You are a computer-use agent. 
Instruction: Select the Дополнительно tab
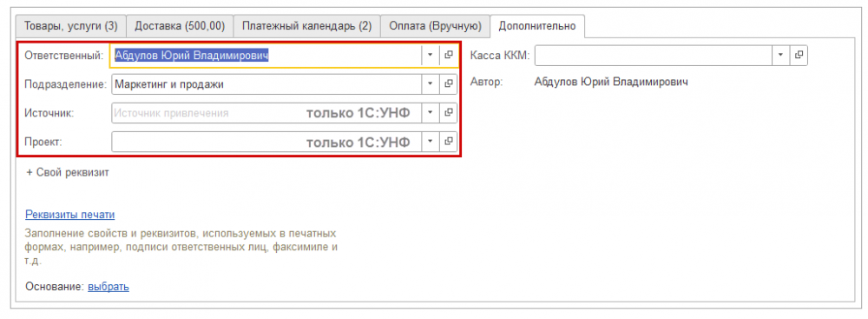[537, 25]
